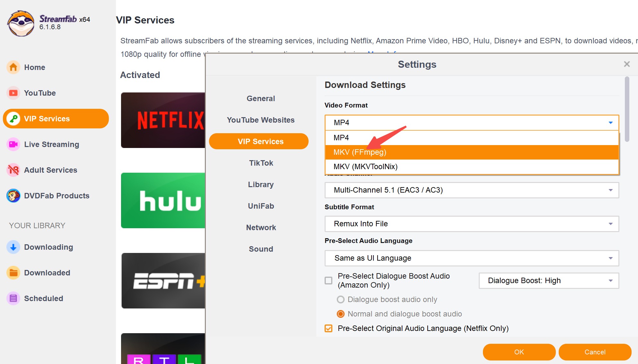
Task: Open YouTube section in sidebar
Action: (x=56, y=93)
